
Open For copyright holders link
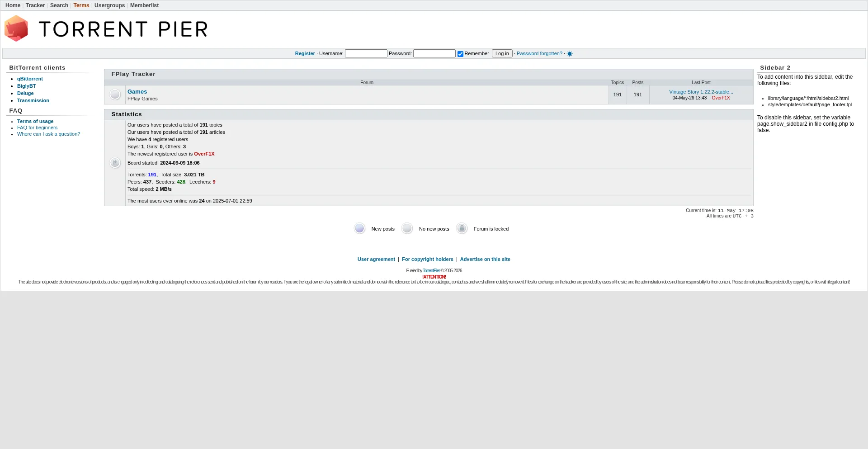(x=427, y=259)
